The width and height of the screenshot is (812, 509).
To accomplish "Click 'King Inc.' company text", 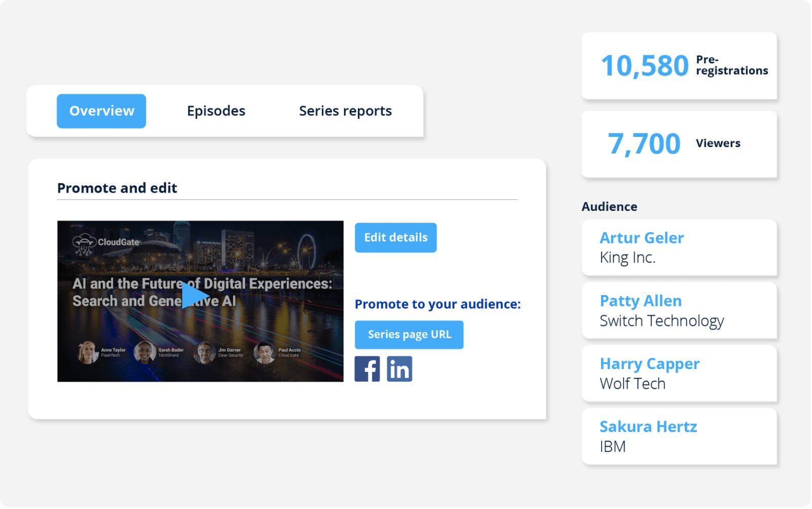I will tap(629, 258).
